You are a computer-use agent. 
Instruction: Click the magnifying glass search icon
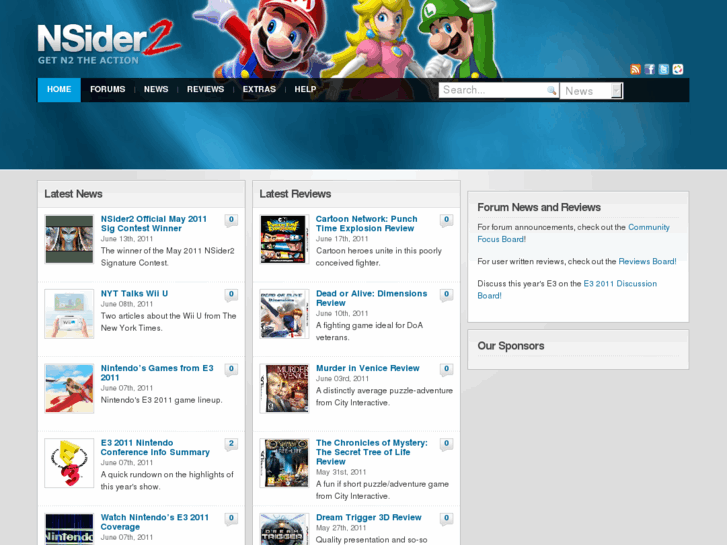coord(551,90)
